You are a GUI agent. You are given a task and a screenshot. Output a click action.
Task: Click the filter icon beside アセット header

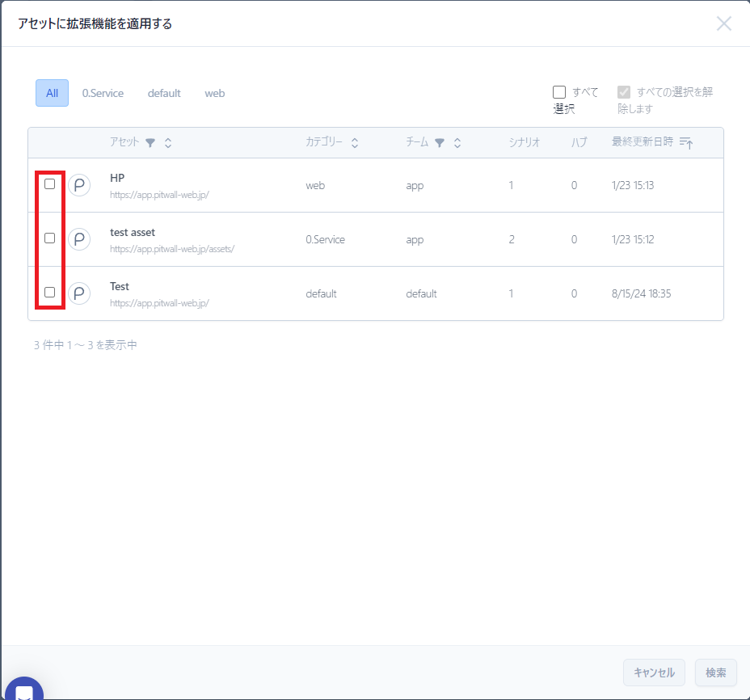click(150, 143)
